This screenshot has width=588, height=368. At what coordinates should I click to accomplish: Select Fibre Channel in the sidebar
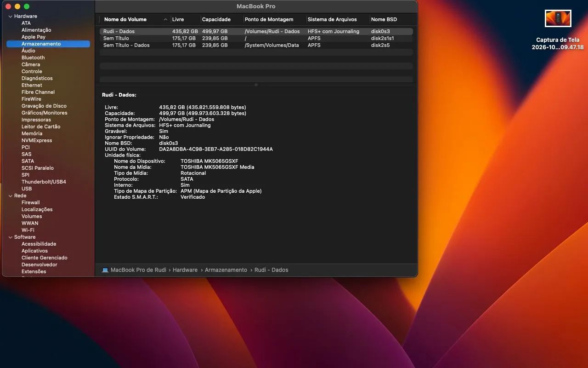[38, 92]
